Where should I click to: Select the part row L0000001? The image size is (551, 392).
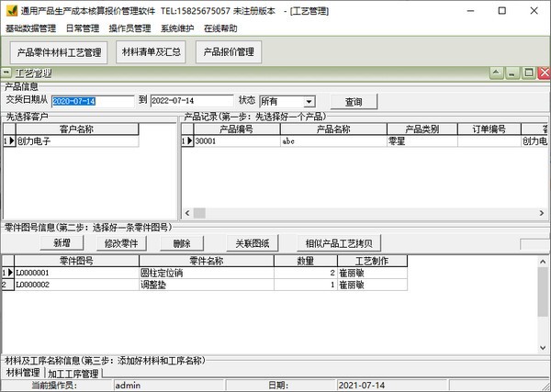coord(205,273)
